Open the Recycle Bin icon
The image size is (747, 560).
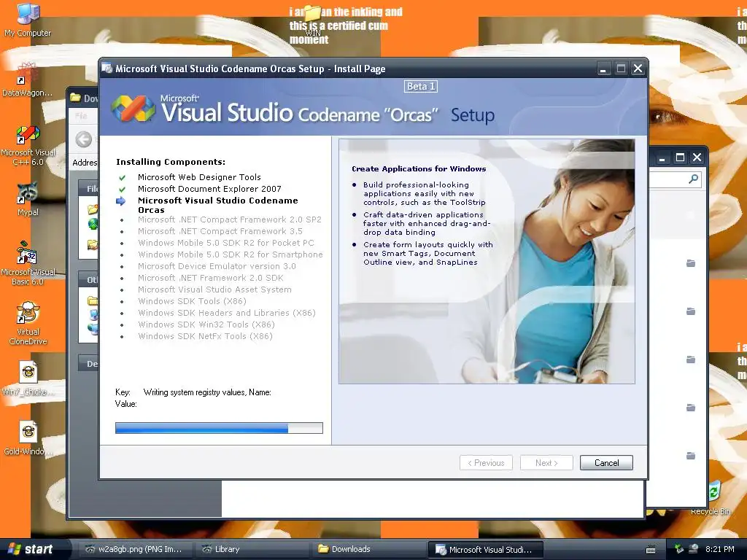pyautogui.click(x=713, y=497)
